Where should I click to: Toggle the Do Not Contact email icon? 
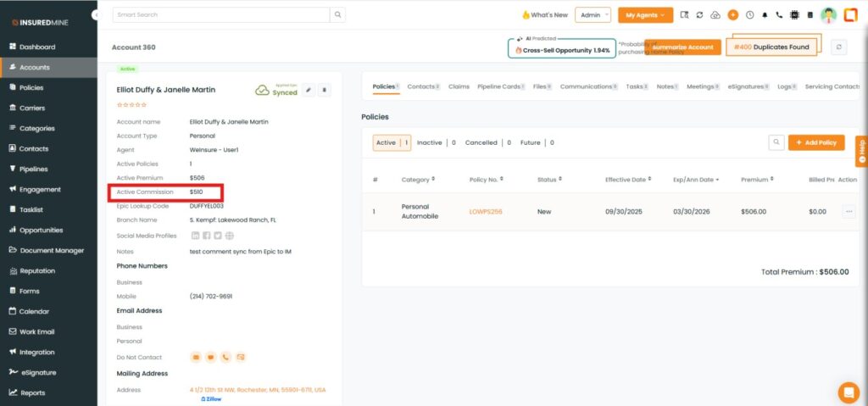[x=195, y=357]
